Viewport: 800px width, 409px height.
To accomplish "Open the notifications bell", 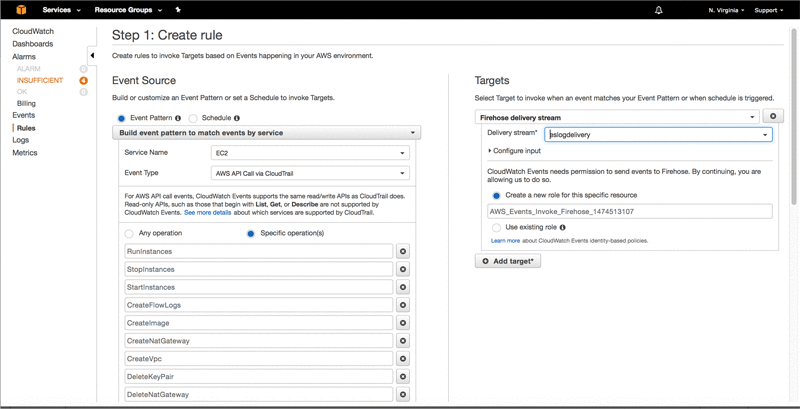I will 658,10.
